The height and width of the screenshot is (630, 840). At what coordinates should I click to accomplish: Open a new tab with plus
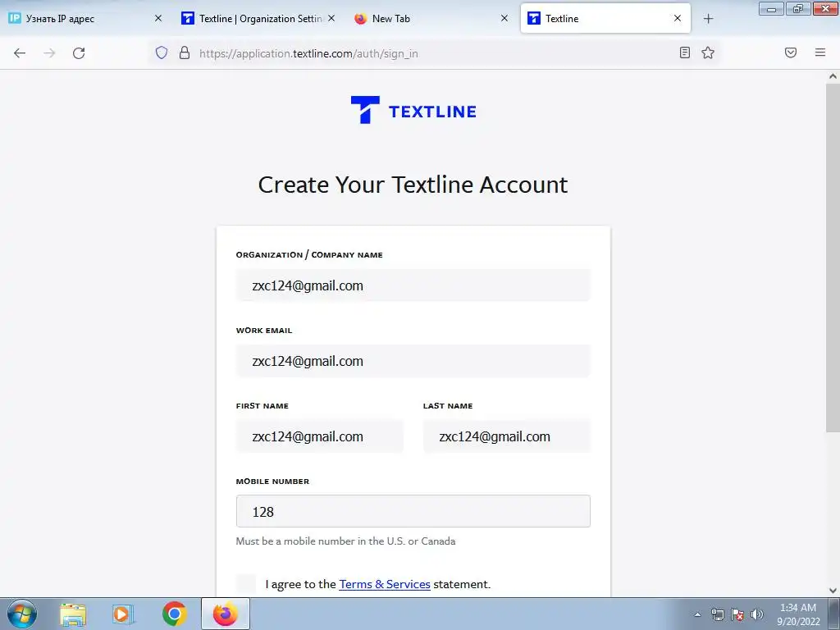[708, 19]
